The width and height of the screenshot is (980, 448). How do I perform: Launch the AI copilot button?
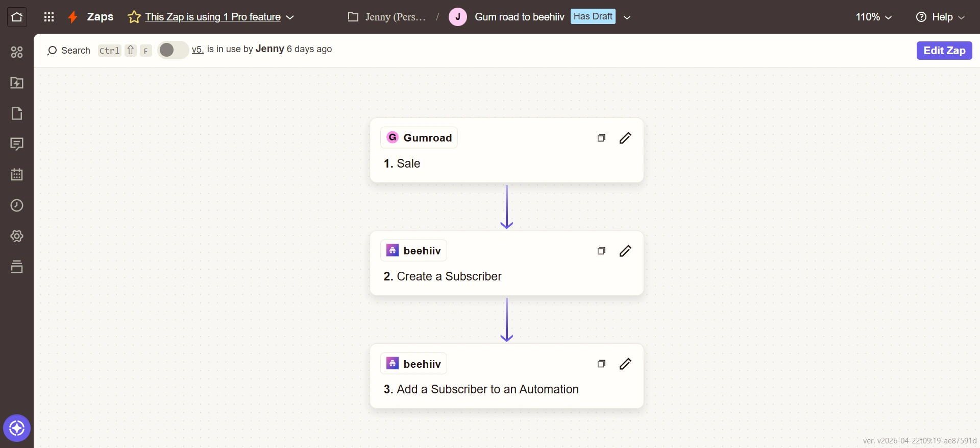(17, 428)
